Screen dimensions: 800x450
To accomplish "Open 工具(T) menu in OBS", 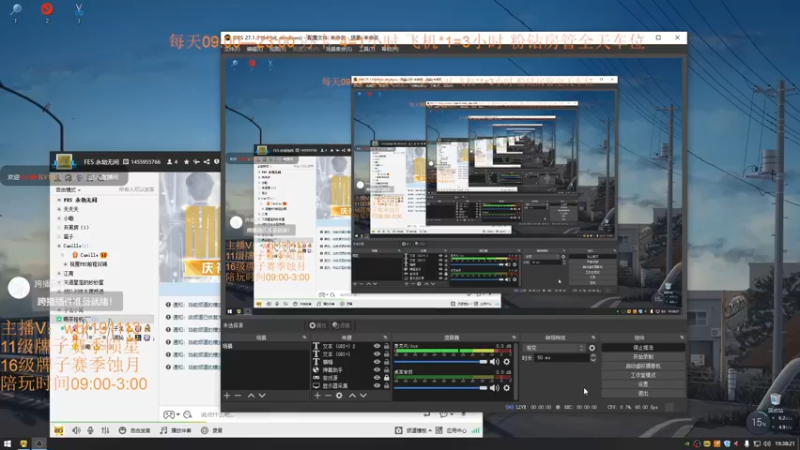I will (367, 49).
